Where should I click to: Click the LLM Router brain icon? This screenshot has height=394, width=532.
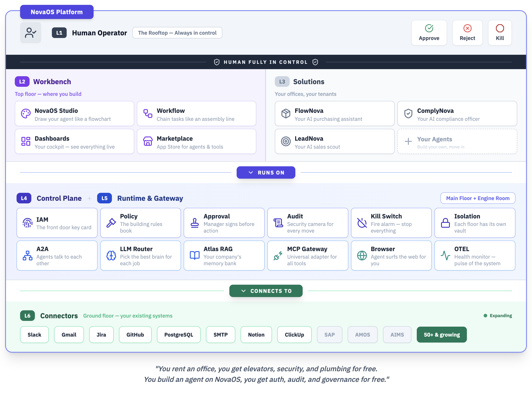click(x=111, y=256)
